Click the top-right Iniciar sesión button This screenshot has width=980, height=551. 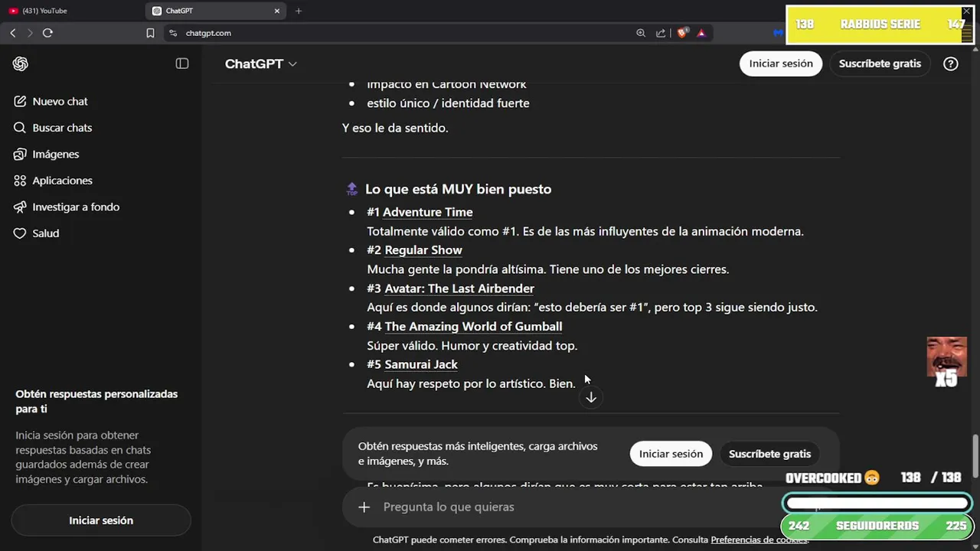point(781,64)
